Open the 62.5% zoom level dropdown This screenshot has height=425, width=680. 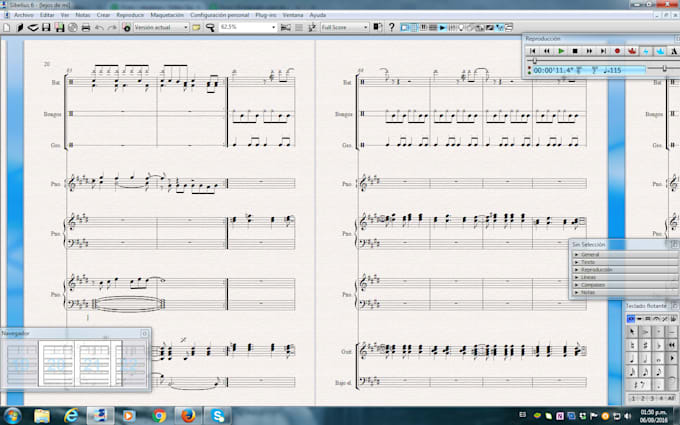pyautogui.click(x=248, y=27)
